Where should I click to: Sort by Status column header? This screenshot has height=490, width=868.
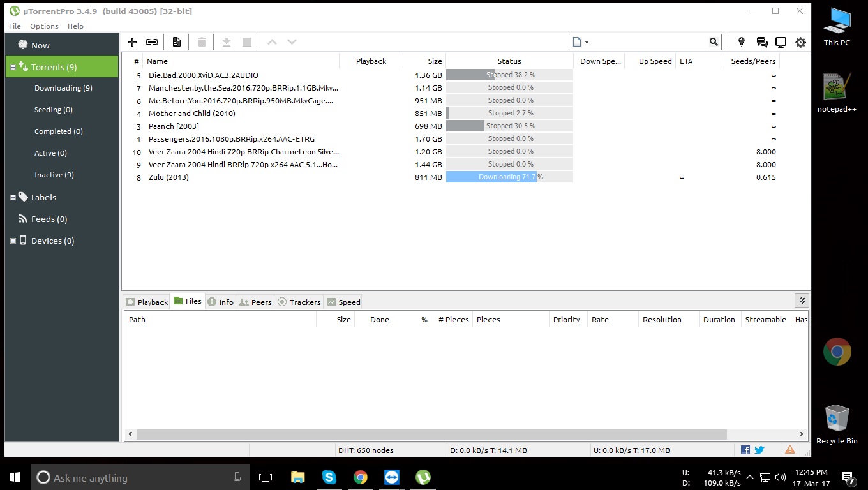click(x=509, y=61)
